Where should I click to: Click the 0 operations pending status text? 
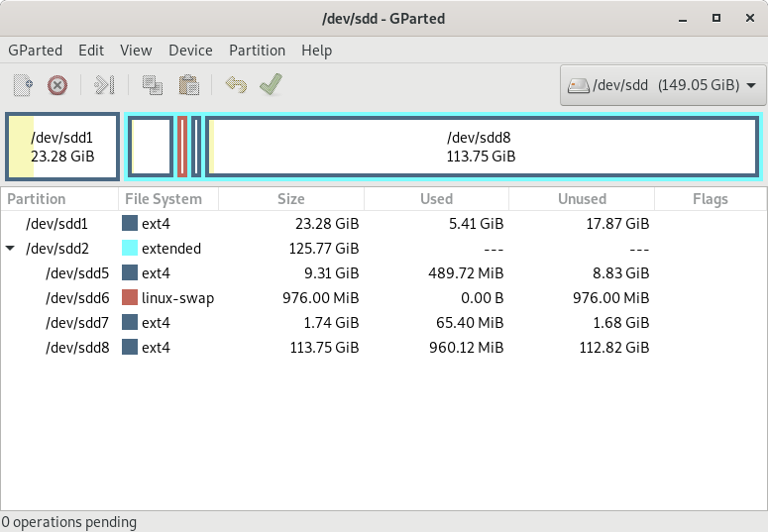click(x=68, y=522)
